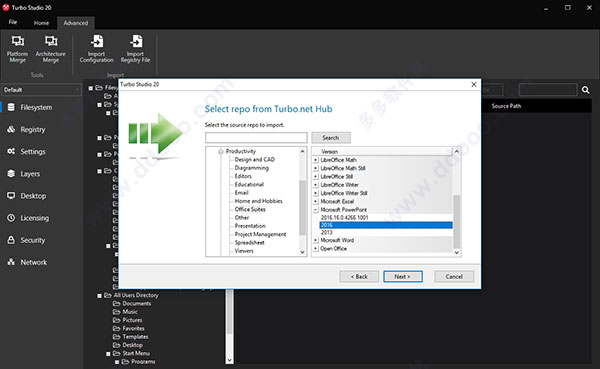Select the Spreadsheet category

[x=249, y=243]
